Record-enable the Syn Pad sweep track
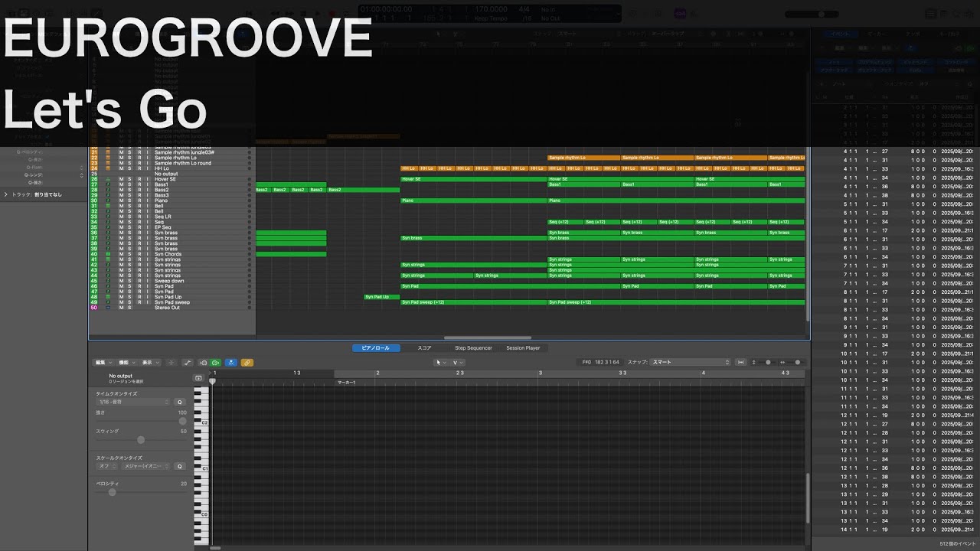Image resolution: width=980 pixels, height=551 pixels. 139,302
